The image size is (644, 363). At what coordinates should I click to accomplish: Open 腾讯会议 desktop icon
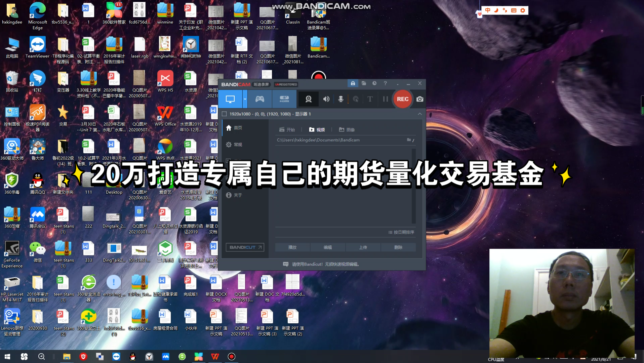[x=37, y=218]
